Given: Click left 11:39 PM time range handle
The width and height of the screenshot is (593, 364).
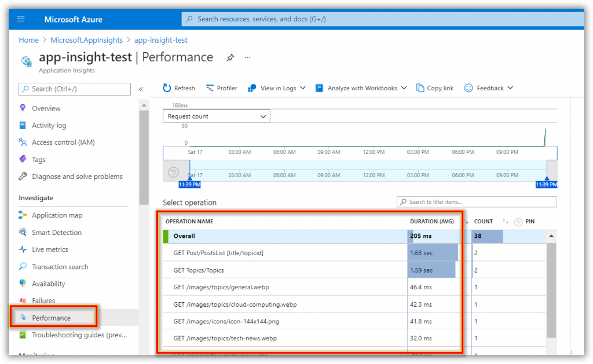Looking at the screenshot, I should (189, 185).
